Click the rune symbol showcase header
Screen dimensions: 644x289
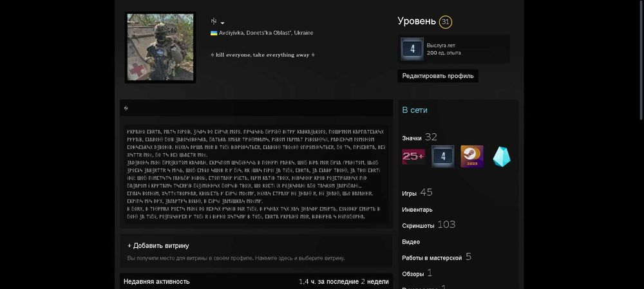click(x=126, y=108)
